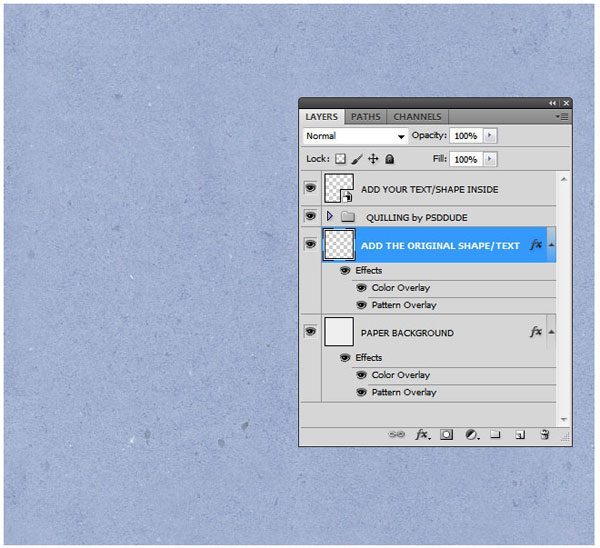
Task: Click the fx icon on PAPER BACKGROUND layer
Action: (x=536, y=332)
